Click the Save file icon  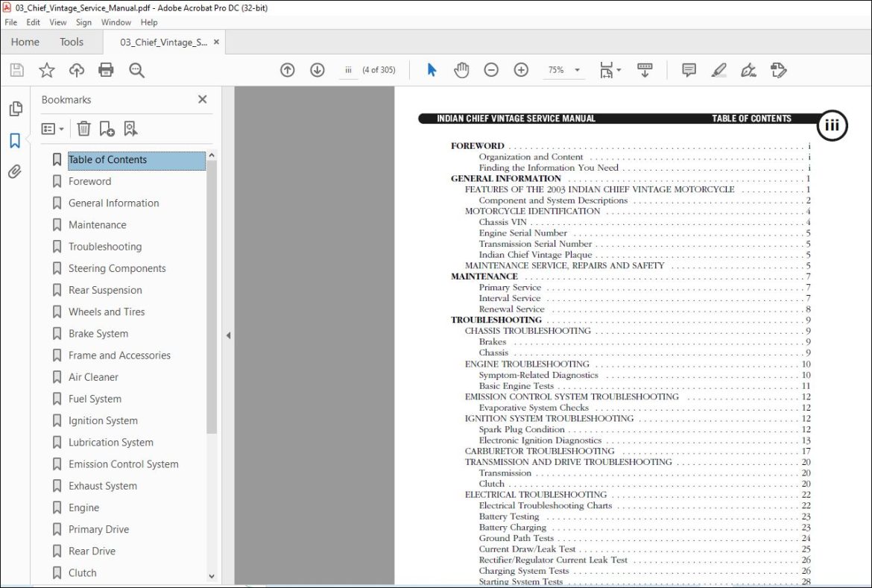pyautogui.click(x=16, y=70)
